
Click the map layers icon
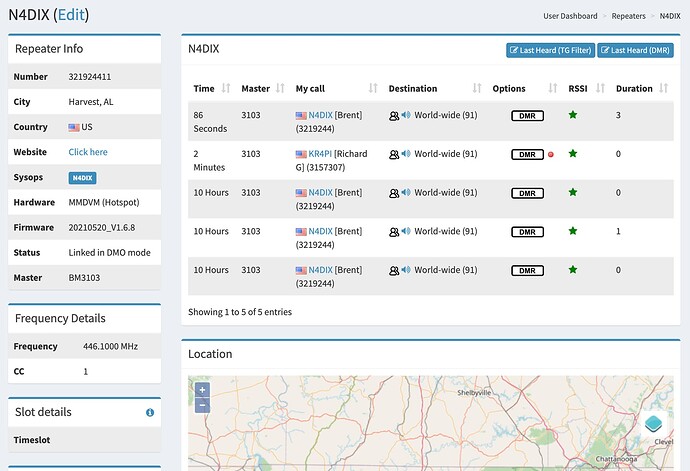click(651, 423)
